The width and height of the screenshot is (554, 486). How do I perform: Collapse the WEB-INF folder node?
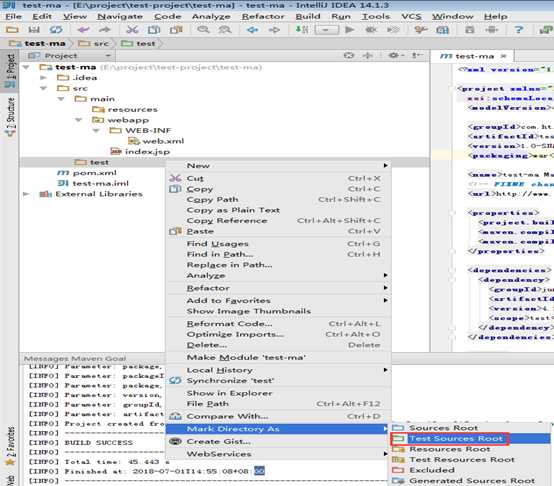pyautogui.click(x=96, y=131)
